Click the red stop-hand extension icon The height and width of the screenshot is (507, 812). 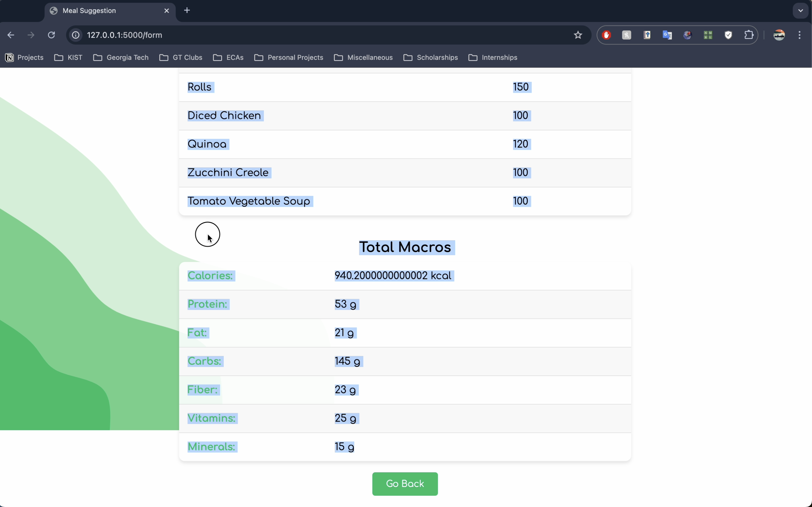[606, 35]
